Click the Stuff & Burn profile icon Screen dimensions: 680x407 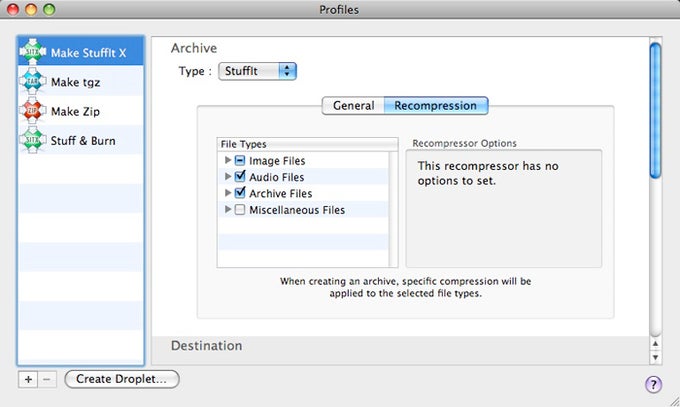[x=33, y=140]
